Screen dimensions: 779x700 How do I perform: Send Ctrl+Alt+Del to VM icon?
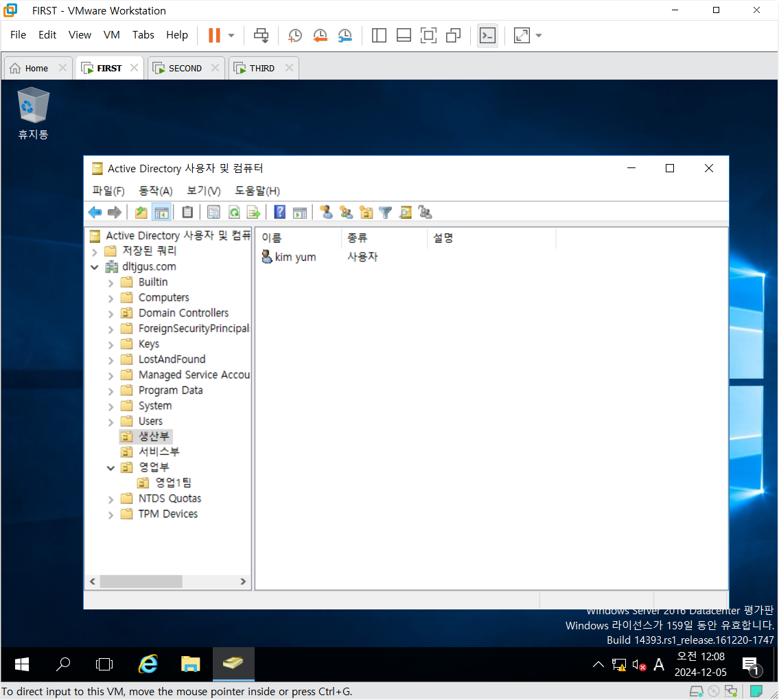(261, 35)
